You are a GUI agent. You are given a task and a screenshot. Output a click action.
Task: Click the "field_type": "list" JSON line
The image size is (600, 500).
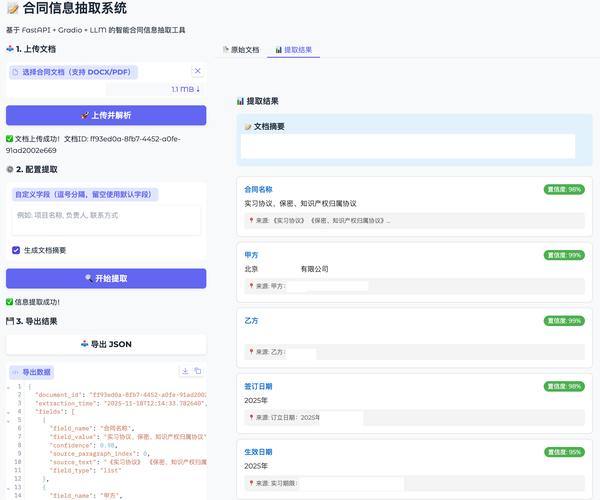85,471
